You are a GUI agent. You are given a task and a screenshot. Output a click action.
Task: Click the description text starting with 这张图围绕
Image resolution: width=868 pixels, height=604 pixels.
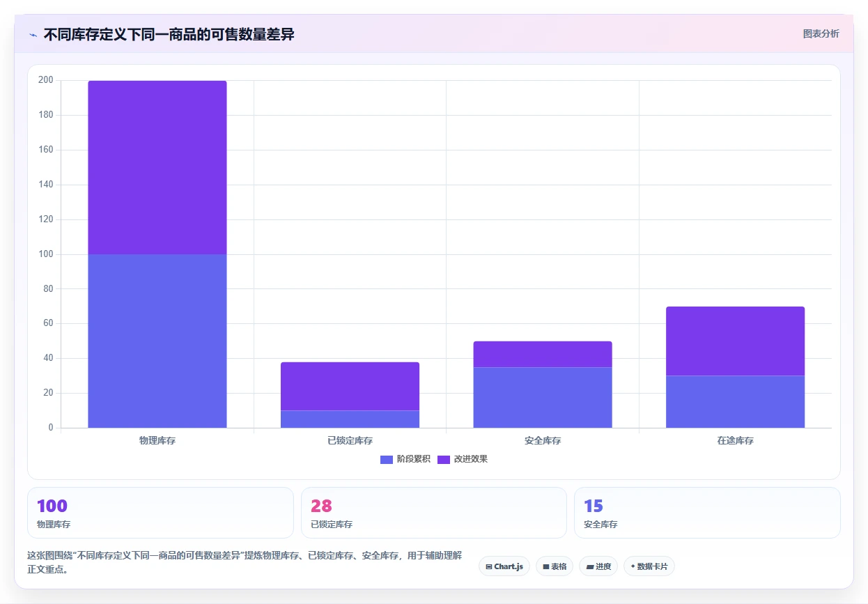[x=244, y=562]
